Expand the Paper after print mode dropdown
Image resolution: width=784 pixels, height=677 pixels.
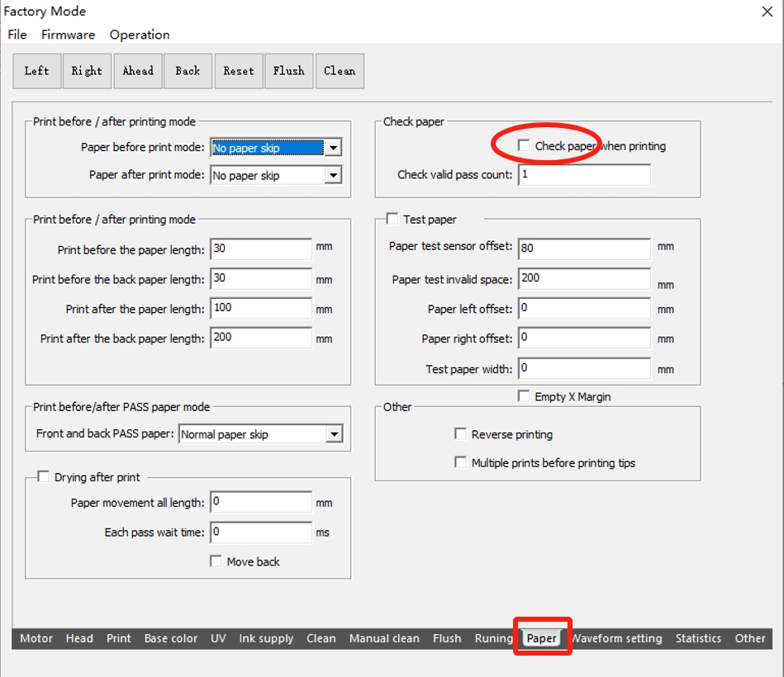[x=332, y=176]
